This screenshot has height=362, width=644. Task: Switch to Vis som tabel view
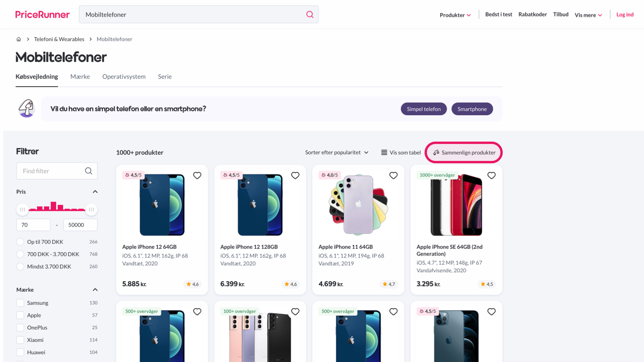click(x=401, y=152)
